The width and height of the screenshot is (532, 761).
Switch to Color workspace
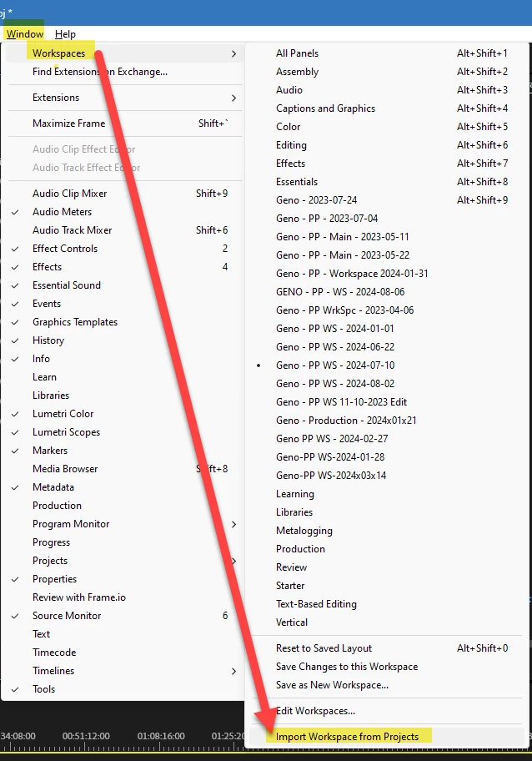(387, 127)
